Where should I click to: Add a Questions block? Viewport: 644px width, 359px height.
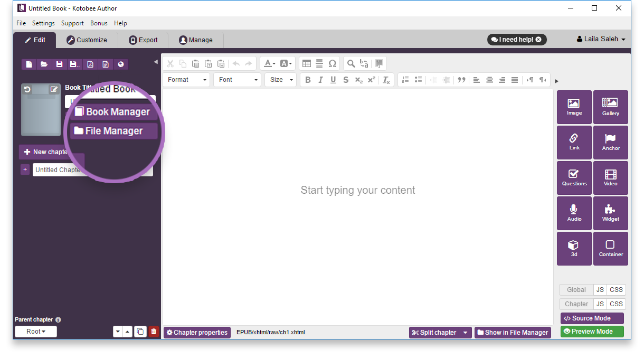(x=574, y=178)
